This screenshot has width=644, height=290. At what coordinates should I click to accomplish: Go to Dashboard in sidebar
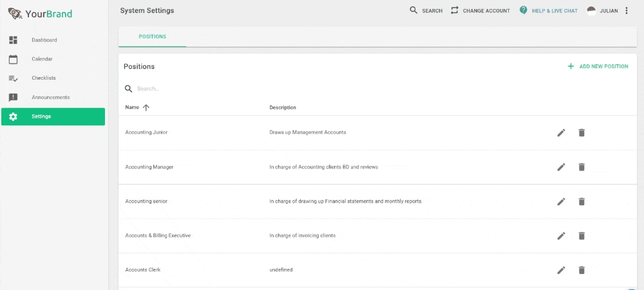coord(44,41)
